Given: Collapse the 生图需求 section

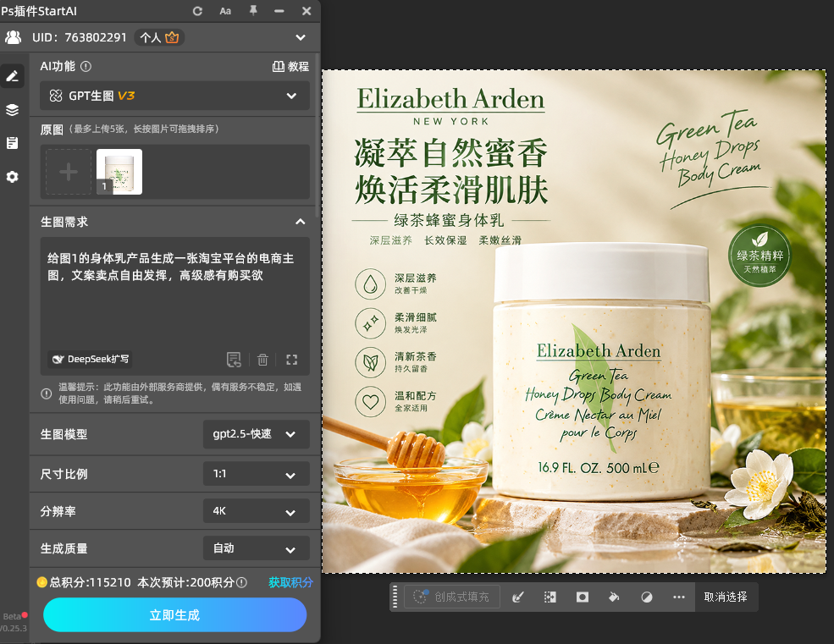Looking at the screenshot, I should point(301,222).
